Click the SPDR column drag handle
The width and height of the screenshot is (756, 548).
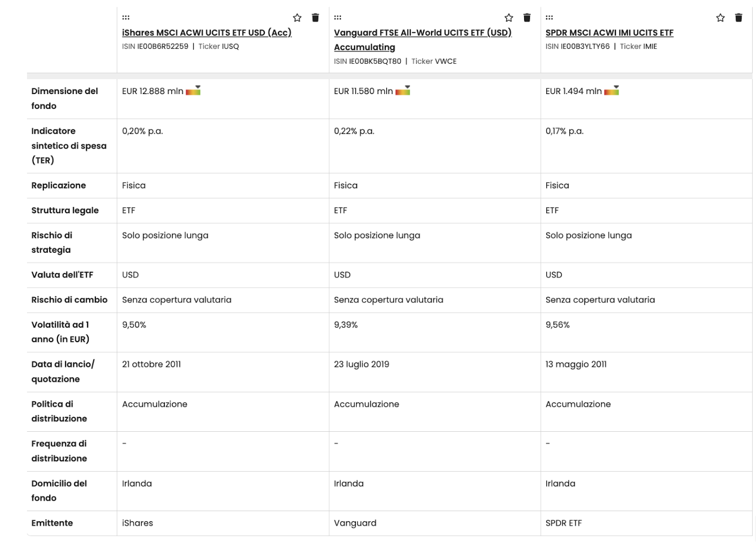click(x=549, y=17)
